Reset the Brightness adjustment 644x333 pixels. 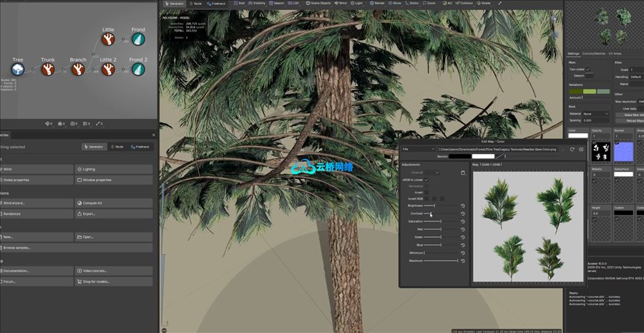click(463, 206)
